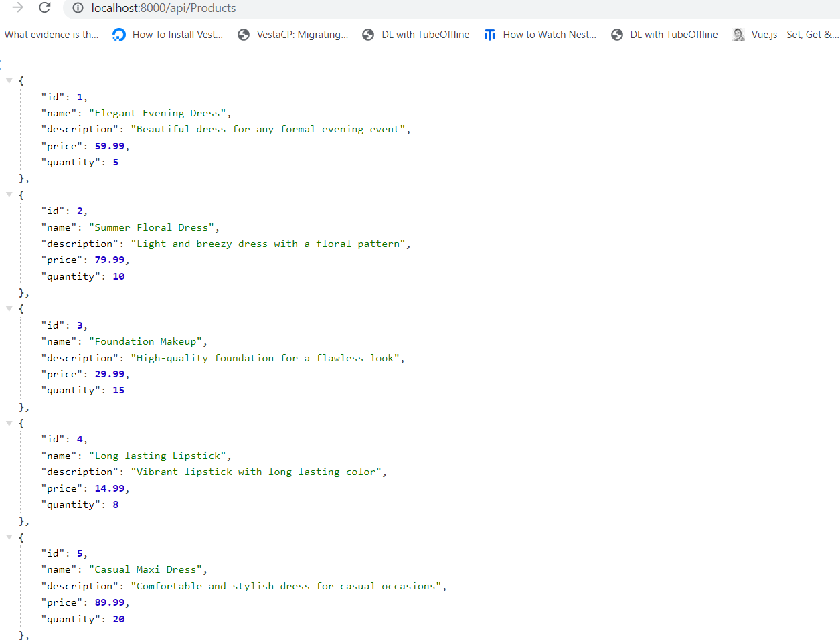Viewport: 840px width, 643px height.
Task: Click avatar icon of 'Vue.js - Set, Get' bookmark
Action: (738, 35)
